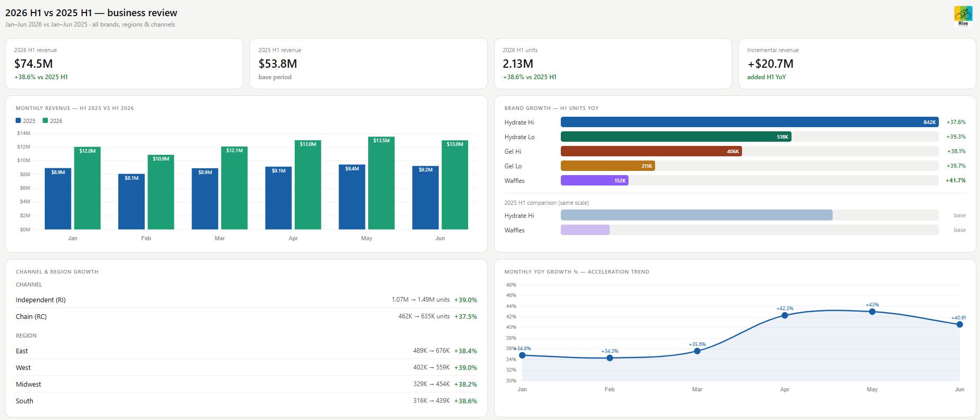This screenshot has width=980, height=420.
Task: Click the +39.7% Gel Lo growth value
Action: coord(956,166)
